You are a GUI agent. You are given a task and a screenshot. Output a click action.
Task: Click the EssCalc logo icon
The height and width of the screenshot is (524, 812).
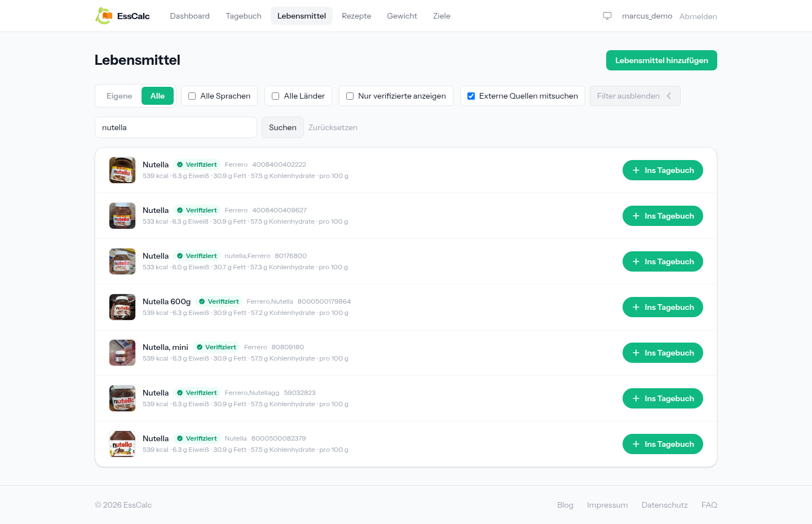click(104, 16)
